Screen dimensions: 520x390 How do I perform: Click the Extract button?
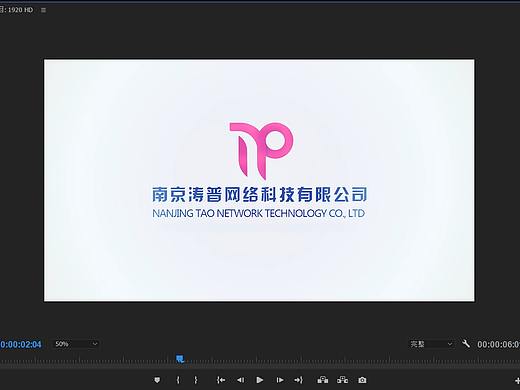pyautogui.click(x=342, y=380)
